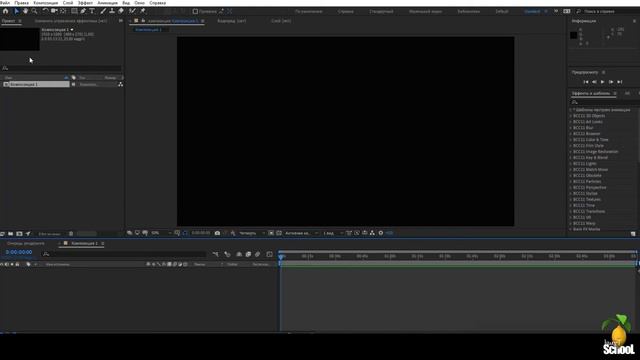This screenshot has width=640, height=360.
Task: Toggle the region of interest button below viewer
Action: [x=271, y=233]
